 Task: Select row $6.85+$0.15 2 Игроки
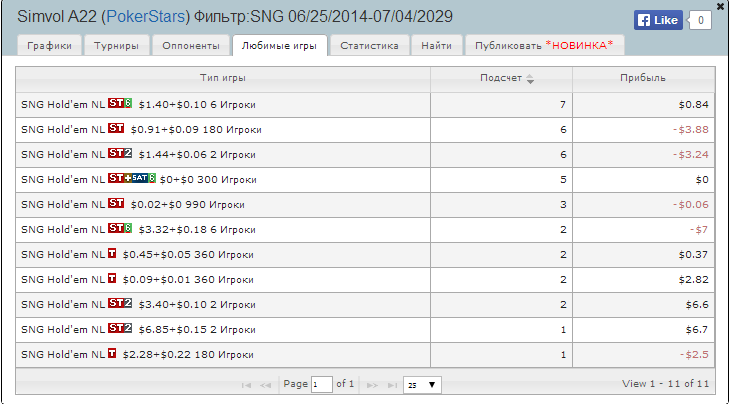(x=365, y=330)
